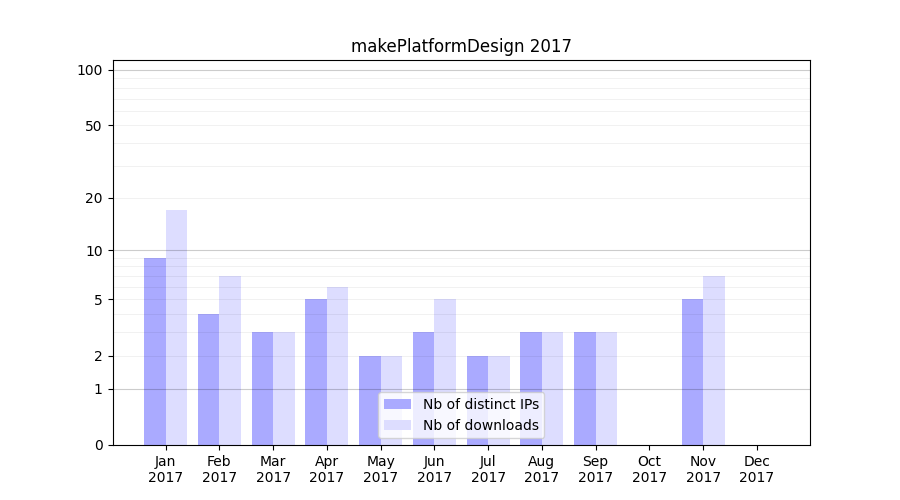Screen dimensions: 900x500
Task: Pick the April distinct IPs bar
Action: click(x=316, y=371)
